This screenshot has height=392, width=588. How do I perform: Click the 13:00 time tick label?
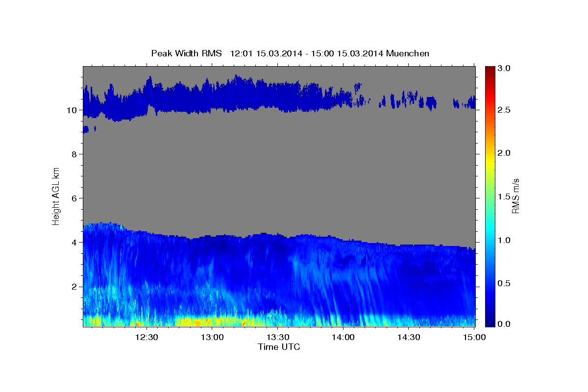point(212,338)
